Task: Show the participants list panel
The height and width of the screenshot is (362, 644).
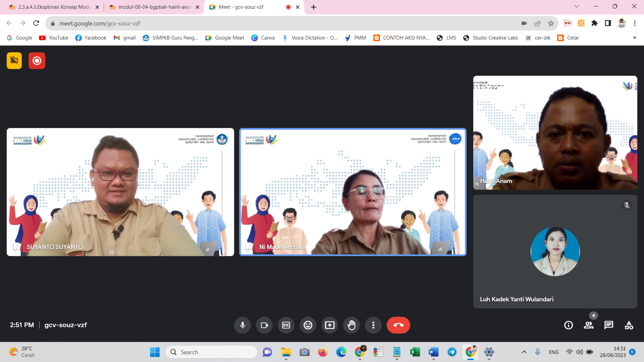Action: coord(589,325)
